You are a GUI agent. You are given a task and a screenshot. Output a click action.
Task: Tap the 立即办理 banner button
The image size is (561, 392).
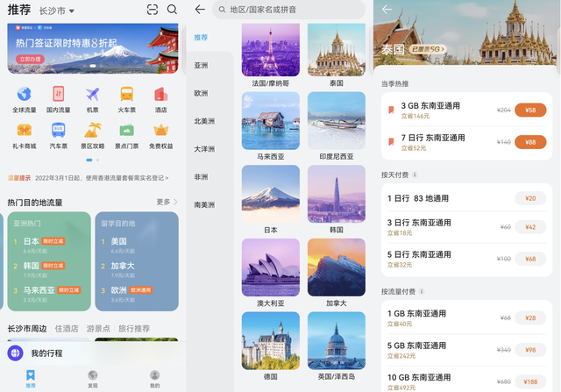pyautogui.click(x=30, y=59)
